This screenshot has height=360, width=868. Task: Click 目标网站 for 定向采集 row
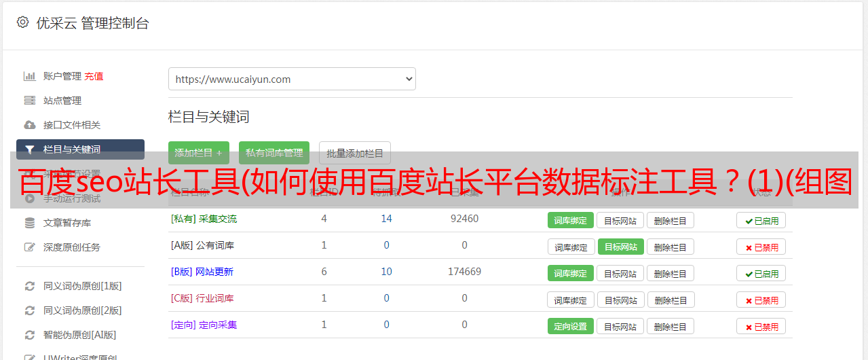pyautogui.click(x=620, y=326)
